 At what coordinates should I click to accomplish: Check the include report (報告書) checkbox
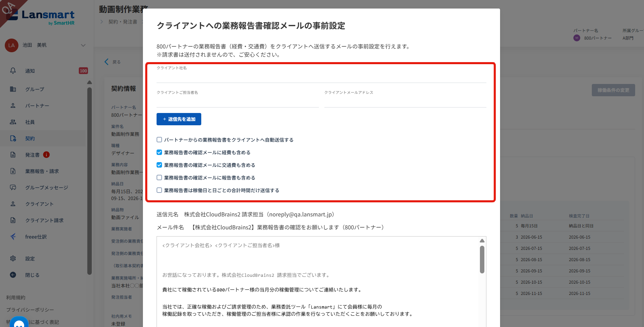tap(159, 177)
